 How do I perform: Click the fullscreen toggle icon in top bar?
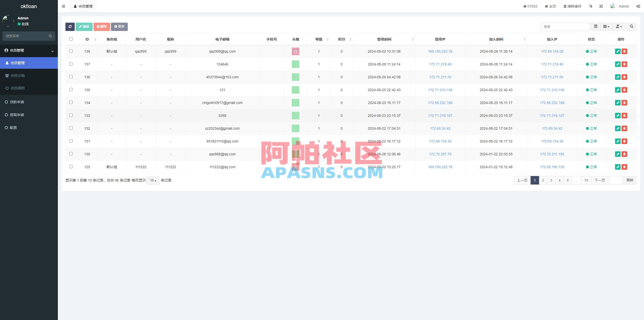pyautogui.click(x=601, y=6)
